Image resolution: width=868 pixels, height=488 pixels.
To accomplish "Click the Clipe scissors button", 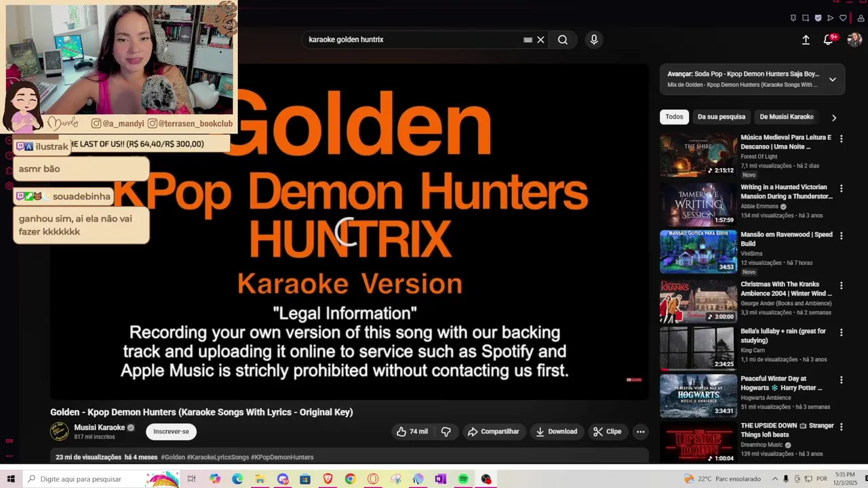I will tap(607, 432).
